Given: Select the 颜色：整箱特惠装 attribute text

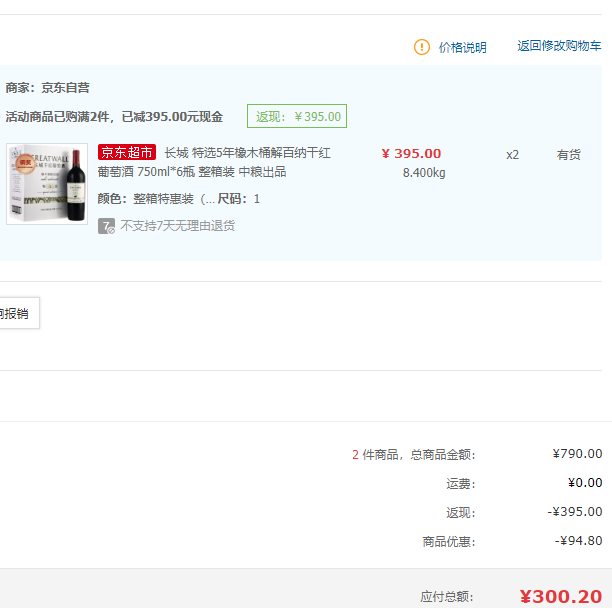Looking at the screenshot, I should pos(156,199).
